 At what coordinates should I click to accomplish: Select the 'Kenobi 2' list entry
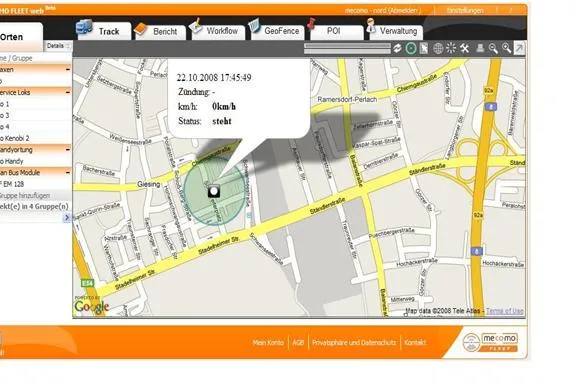36,138
